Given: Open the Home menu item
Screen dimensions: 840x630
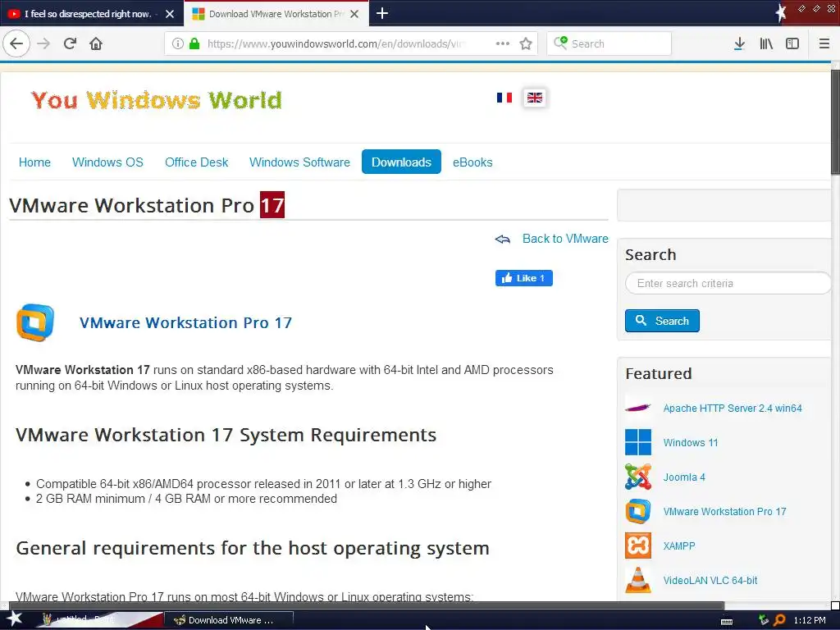Looking at the screenshot, I should click(x=34, y=162).
